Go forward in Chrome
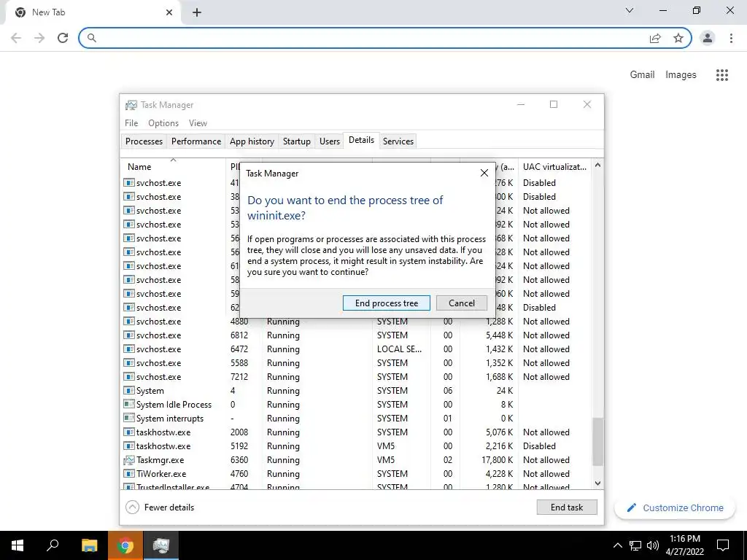Screen dimensions: 747x560 pyautogui.click(x=39, y=38)
